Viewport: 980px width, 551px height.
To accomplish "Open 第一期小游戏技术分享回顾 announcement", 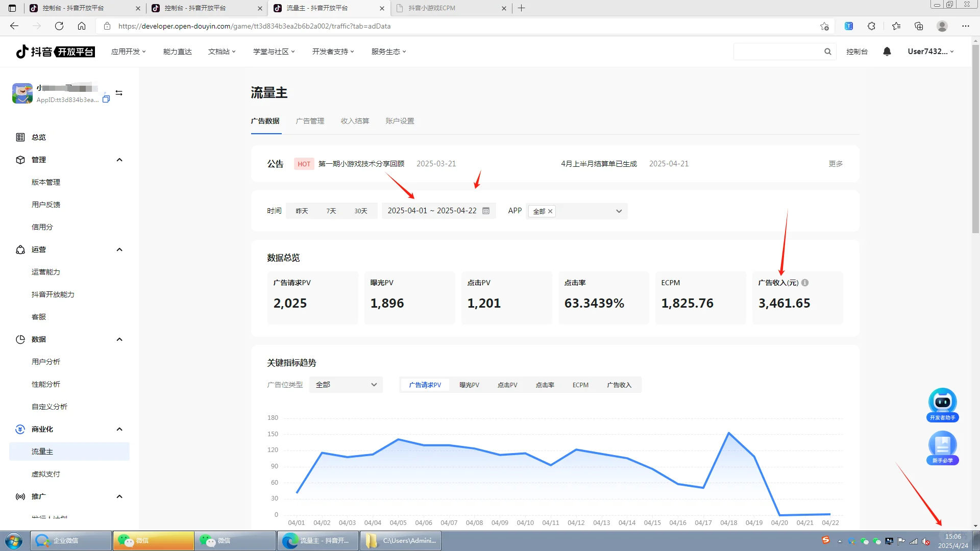I will 361,164.
